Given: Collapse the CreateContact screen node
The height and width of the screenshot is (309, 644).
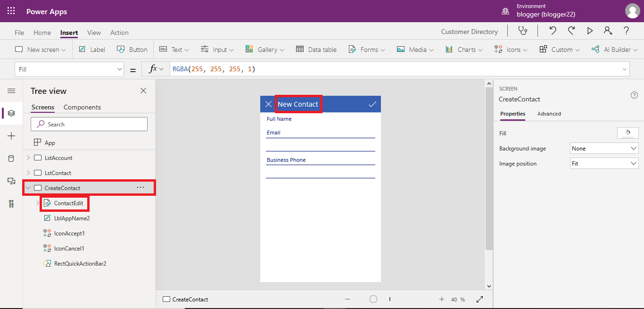Looking at the screenshot, I should coord(28,188).
